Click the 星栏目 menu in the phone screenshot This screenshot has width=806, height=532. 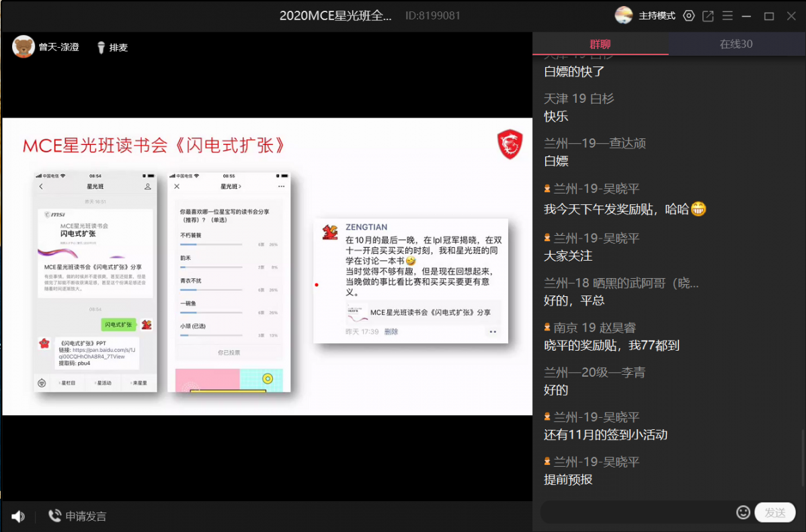[x=67, y=383]
